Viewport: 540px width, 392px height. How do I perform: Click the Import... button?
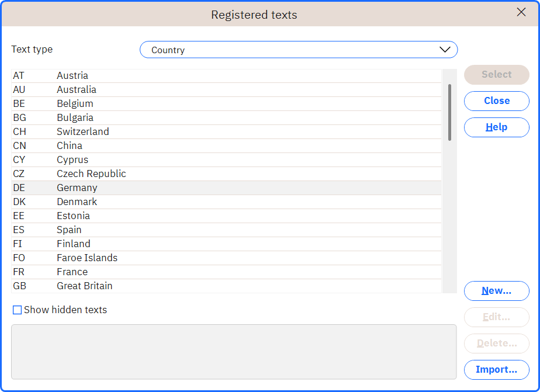point(497,370)
